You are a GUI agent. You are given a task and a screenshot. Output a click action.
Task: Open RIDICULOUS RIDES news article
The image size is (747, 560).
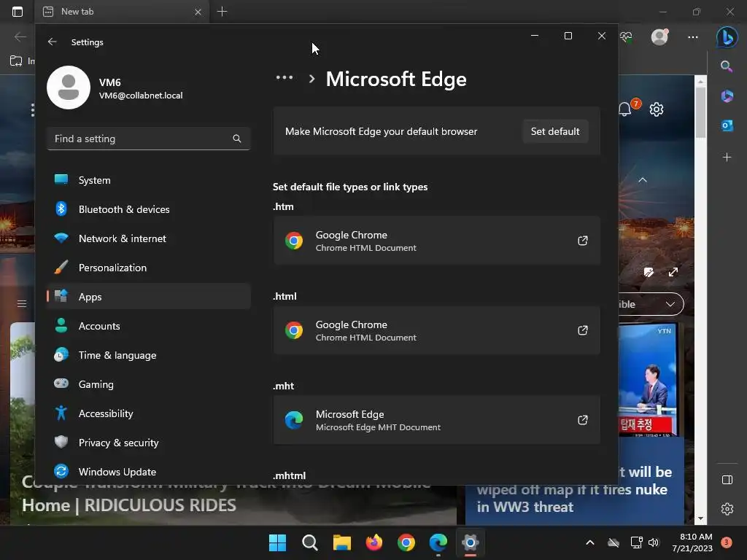tap(128, 505)
